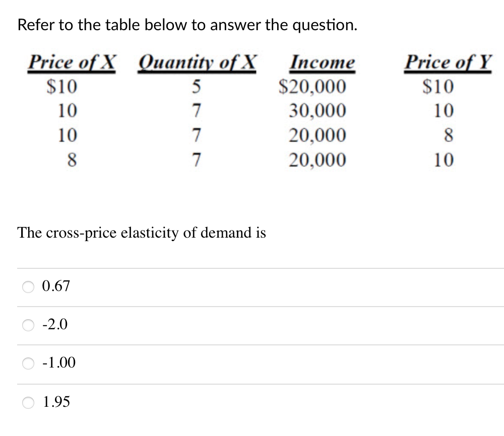This screenshot has height=436, width=504.
Task: Click the answer option labeled -2.0
Action: [54, 325]
